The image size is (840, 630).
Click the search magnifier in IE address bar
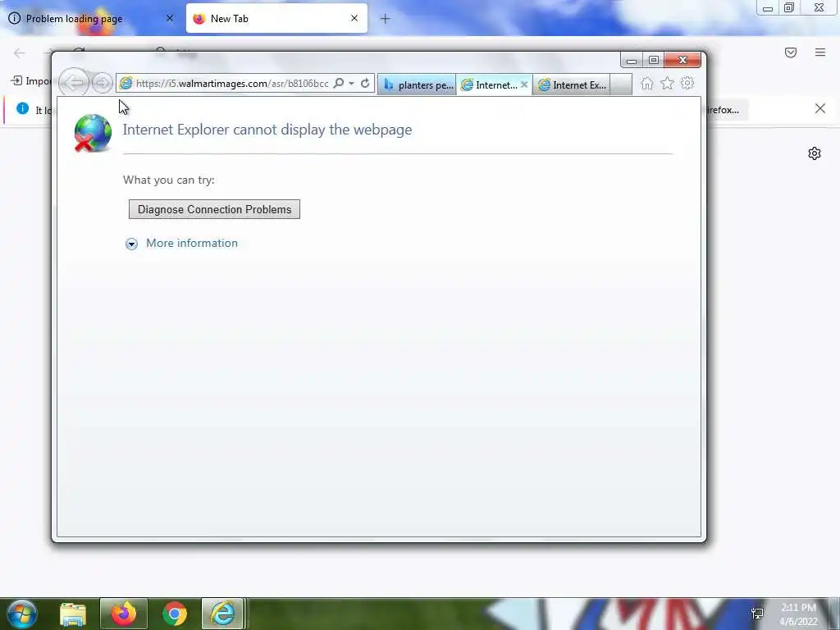[x=339, y=84]
